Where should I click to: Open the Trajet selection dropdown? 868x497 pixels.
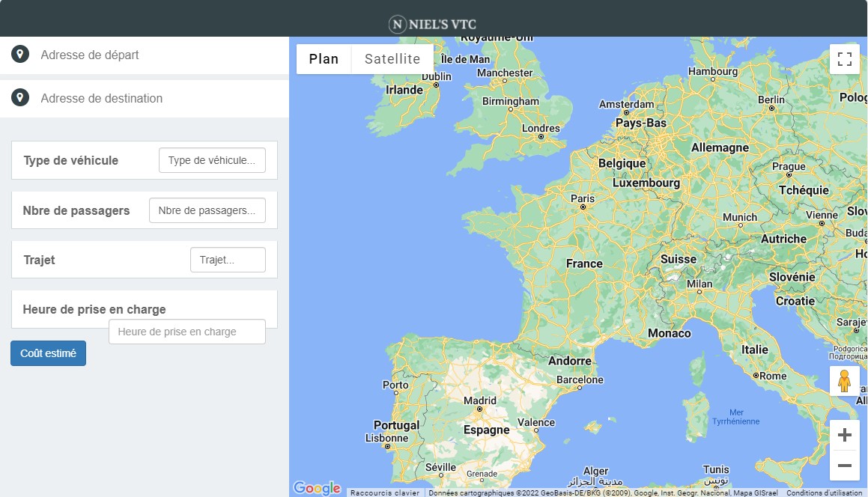point(228,259)
